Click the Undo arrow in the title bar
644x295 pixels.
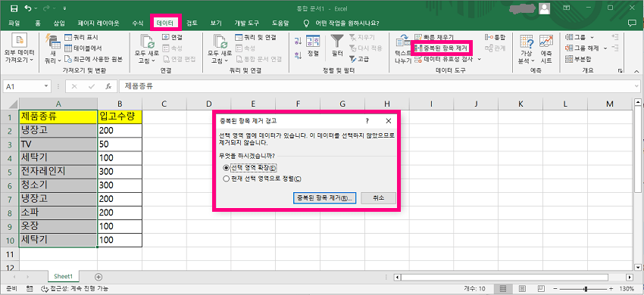point(28,8)
